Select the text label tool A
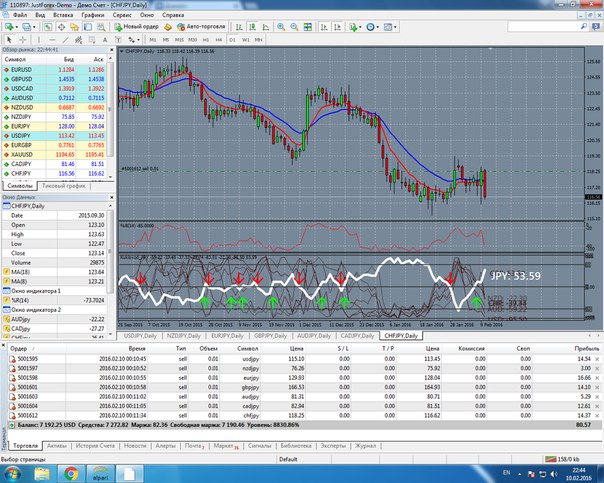Screen dimensions: 604x483 click(x=104, y=40)
